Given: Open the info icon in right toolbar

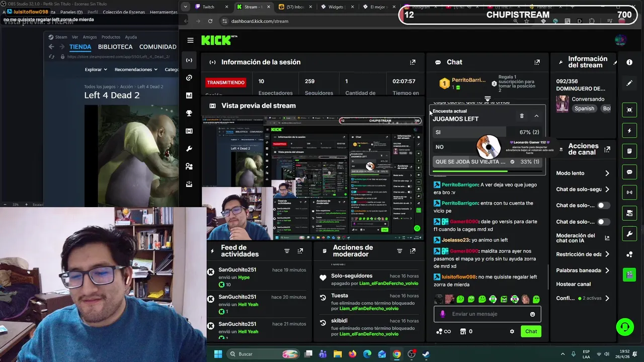Looking at the screenshot, I should point(629,62).
